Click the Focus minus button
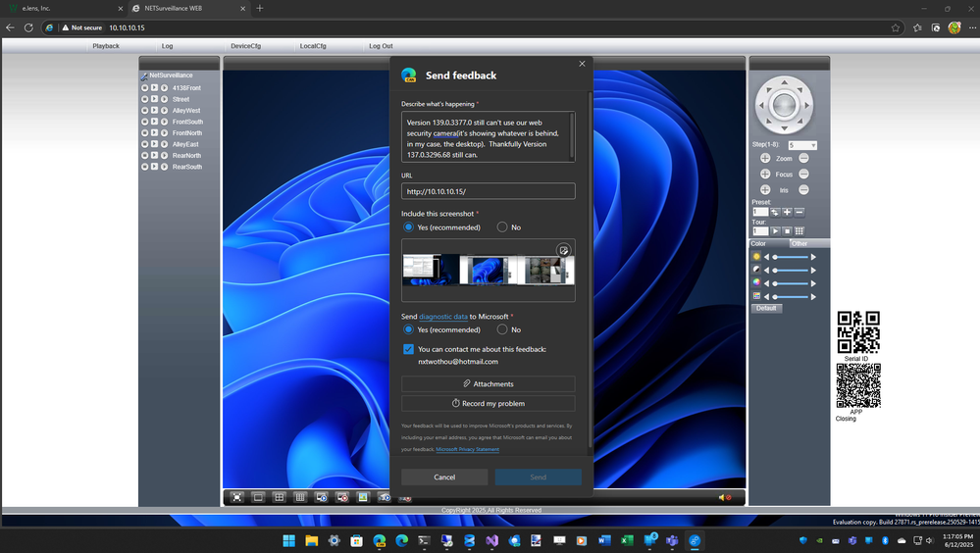Viewport: 980px width, 553px height. click(x=803, y=174)
